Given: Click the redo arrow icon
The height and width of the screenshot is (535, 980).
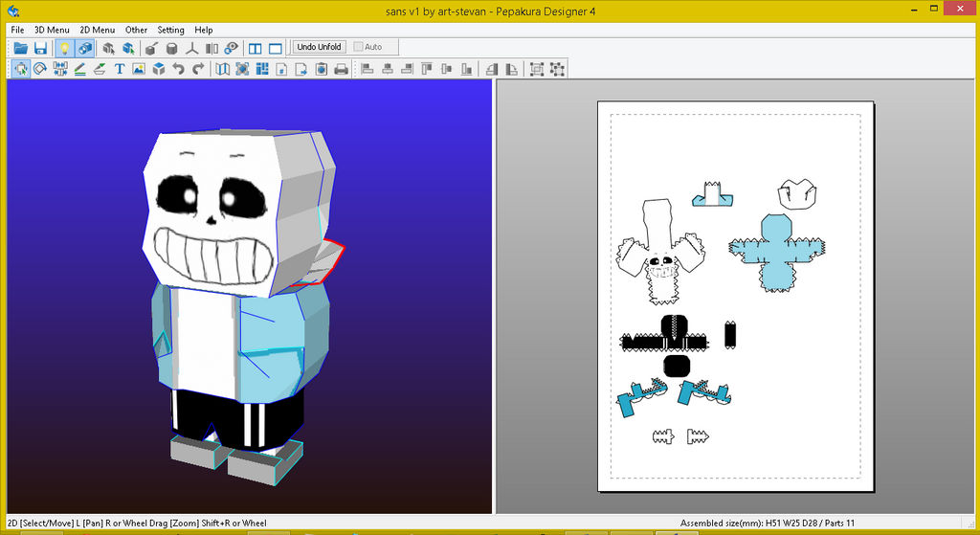Looking at the screenshot, I should (x=199, y=69).
